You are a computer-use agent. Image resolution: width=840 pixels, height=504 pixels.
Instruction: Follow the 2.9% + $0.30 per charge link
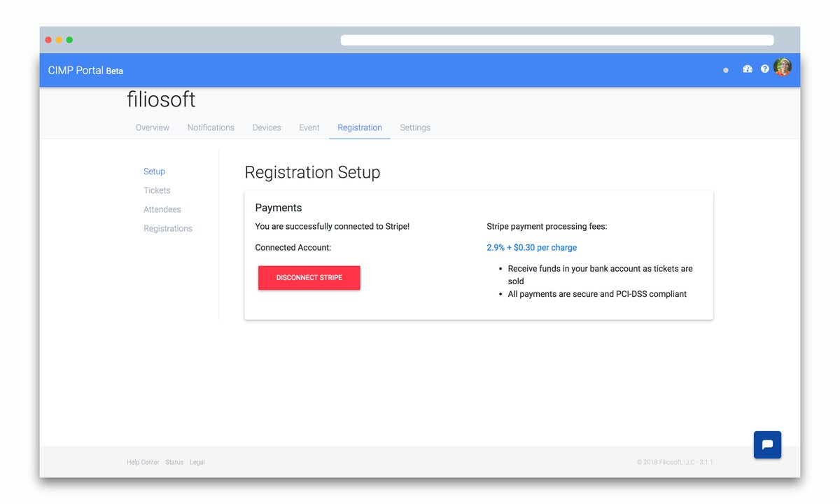pos(532,248)
